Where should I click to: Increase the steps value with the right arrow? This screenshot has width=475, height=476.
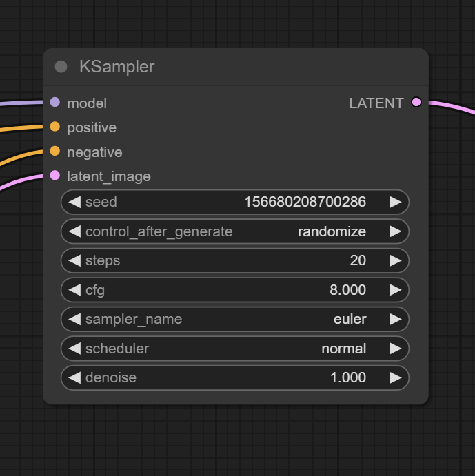pos(395,261)
